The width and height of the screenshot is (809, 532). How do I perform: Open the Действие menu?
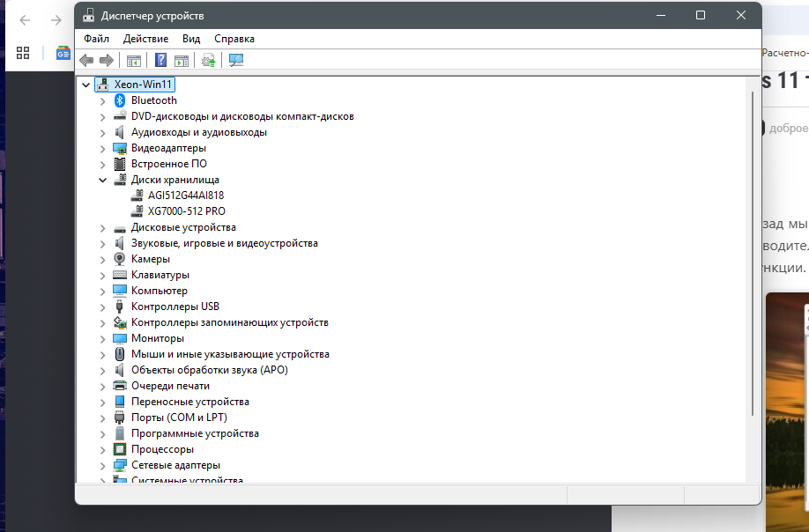point(145,39)
